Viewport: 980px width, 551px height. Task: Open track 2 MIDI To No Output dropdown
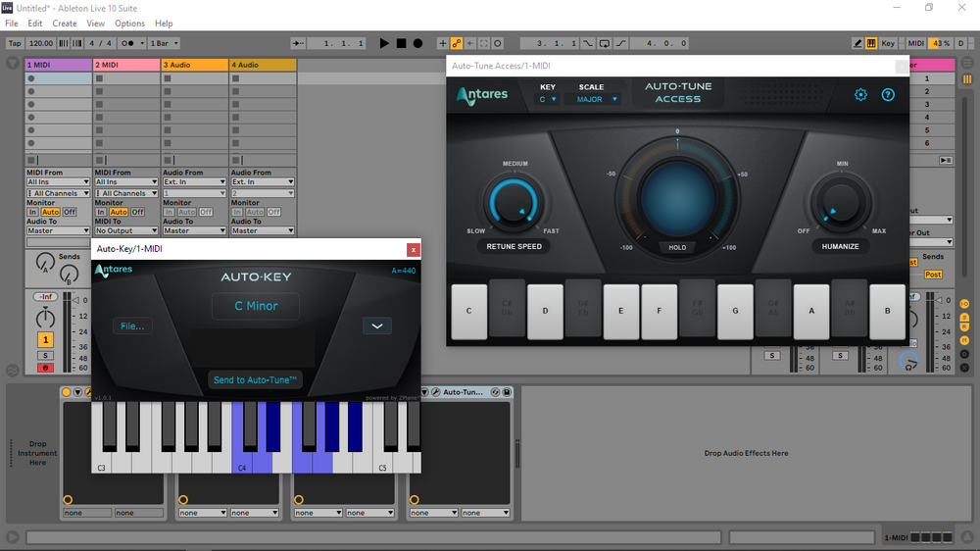[126, 230]
